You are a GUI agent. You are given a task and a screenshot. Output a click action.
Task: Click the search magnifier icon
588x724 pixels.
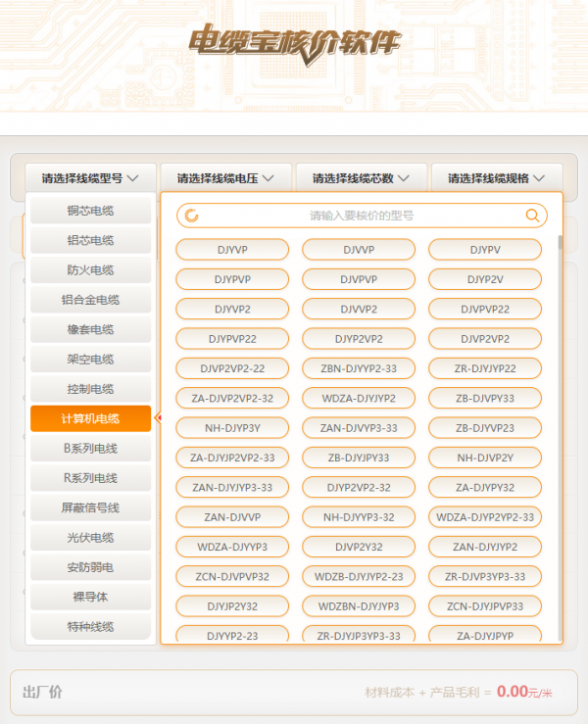[533, 216]
